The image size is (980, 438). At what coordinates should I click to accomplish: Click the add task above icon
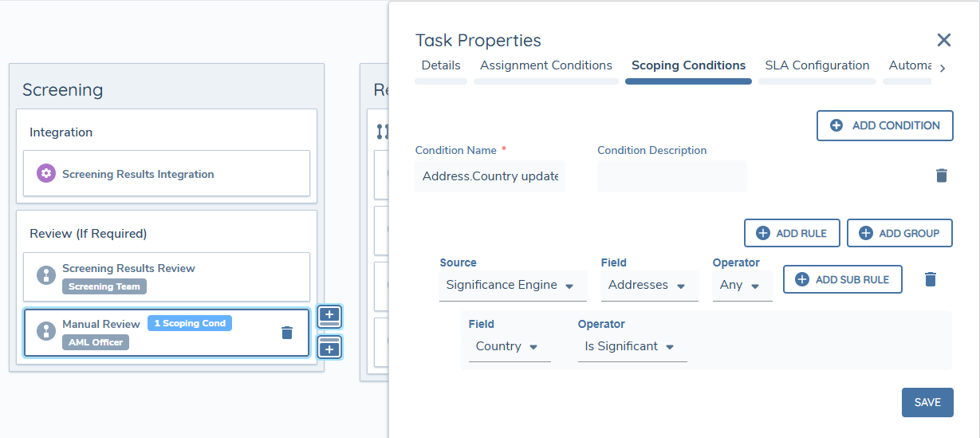(x=330, y=316)
